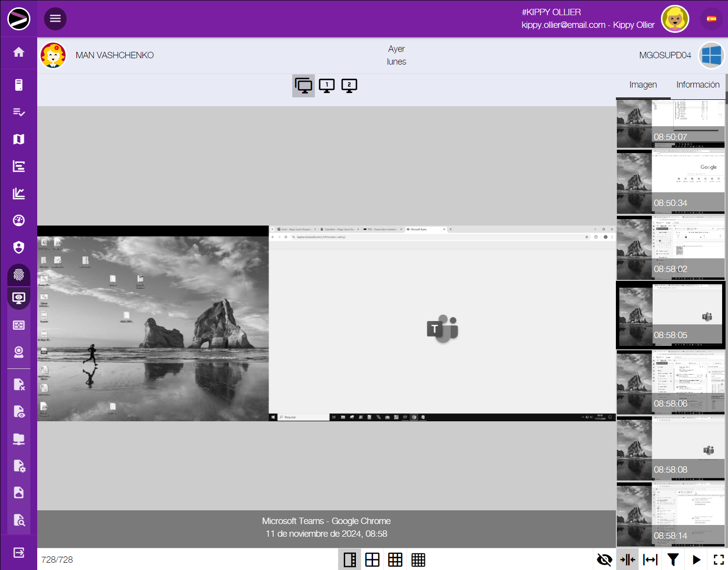This screenshot has height=570, width=728.
Task: Click the webcam sidebar icon
Action: pos(19,352)
